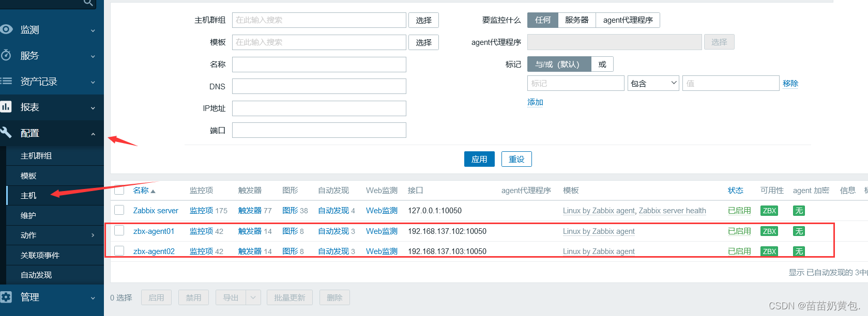The width and height of the screenshot is (868, 316).
Task: Click ZBX availability badge for zbx-agent02
Action: click(769, 251)
